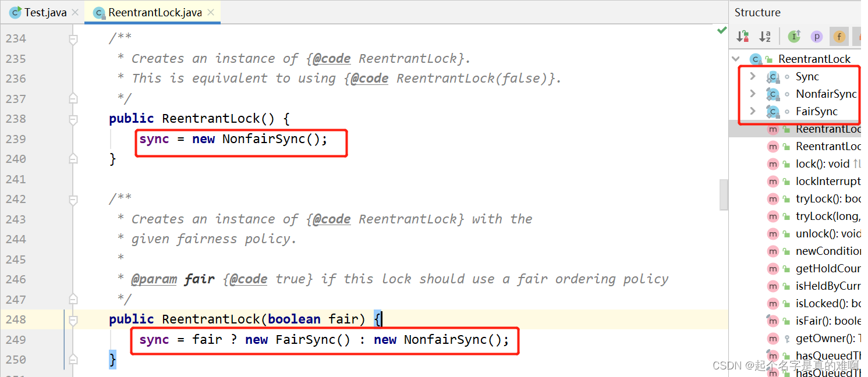The height and width of the screenshot is (377, 868).
Task: Fold ReentrantLock(boolean fair) at line 248
Action: pos(73,320)
